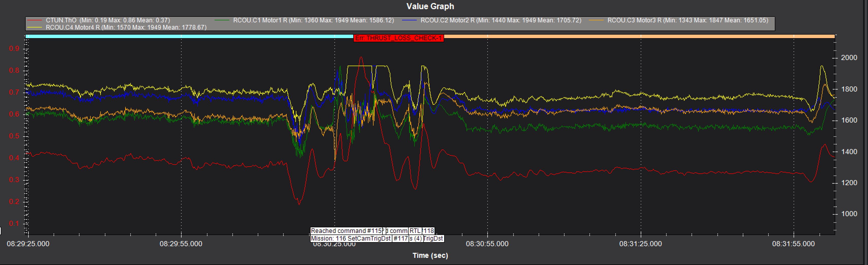
Task: Click the red line swatch for CTUN.ThO
Action: tap(35, 21)
